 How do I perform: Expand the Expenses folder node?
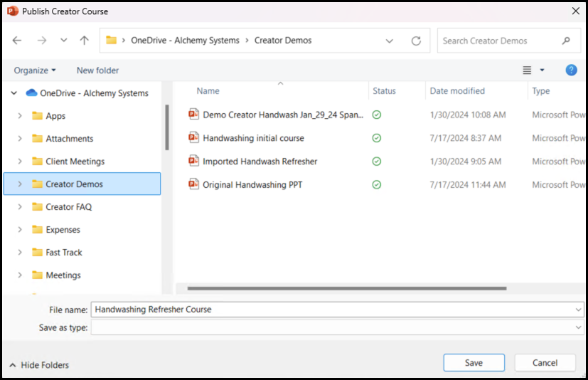click(x=20, y=230)
